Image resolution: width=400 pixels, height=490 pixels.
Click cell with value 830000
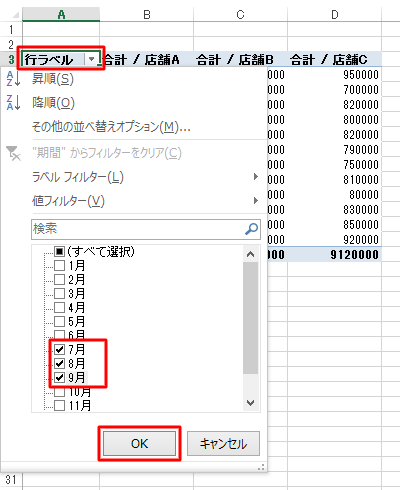point(335,210)
